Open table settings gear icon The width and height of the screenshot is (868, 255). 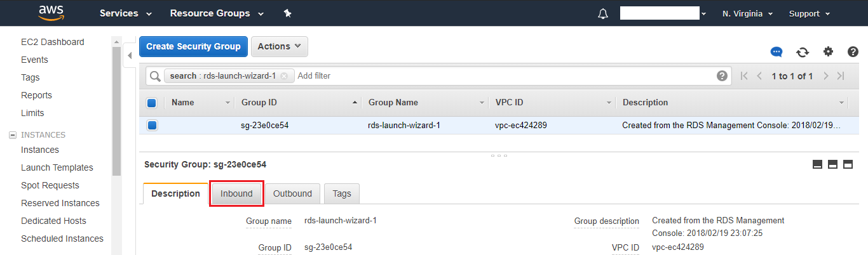(828, 52)
